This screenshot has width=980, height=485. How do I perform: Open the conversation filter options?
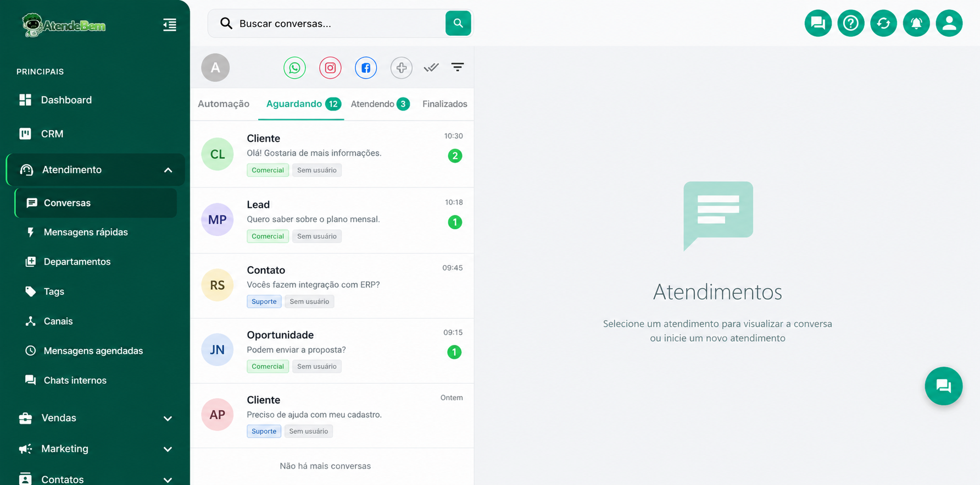tap(458, 67)
